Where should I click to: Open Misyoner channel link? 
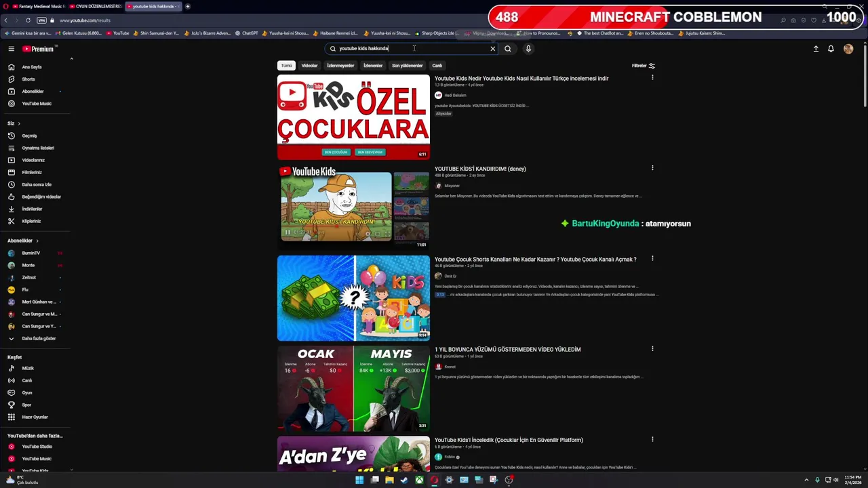pos(452,186)
